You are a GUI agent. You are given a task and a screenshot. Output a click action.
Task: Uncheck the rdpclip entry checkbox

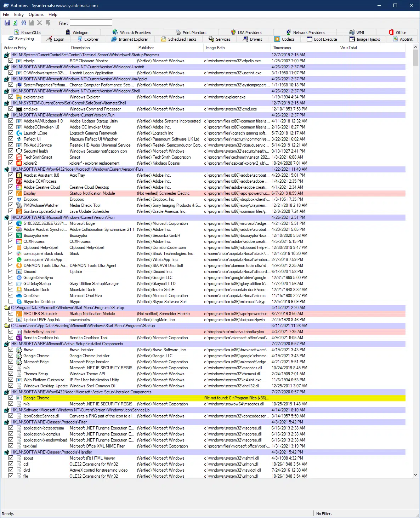(11, 61)
